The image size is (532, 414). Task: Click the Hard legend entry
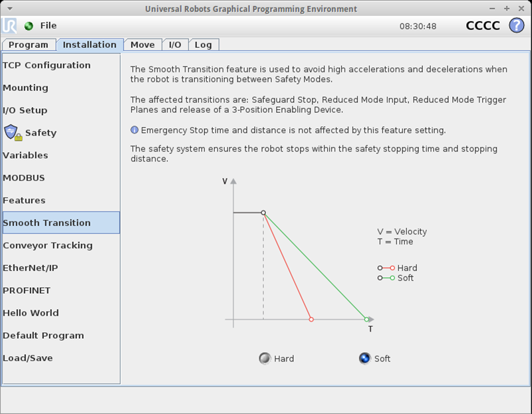point(397,268)
